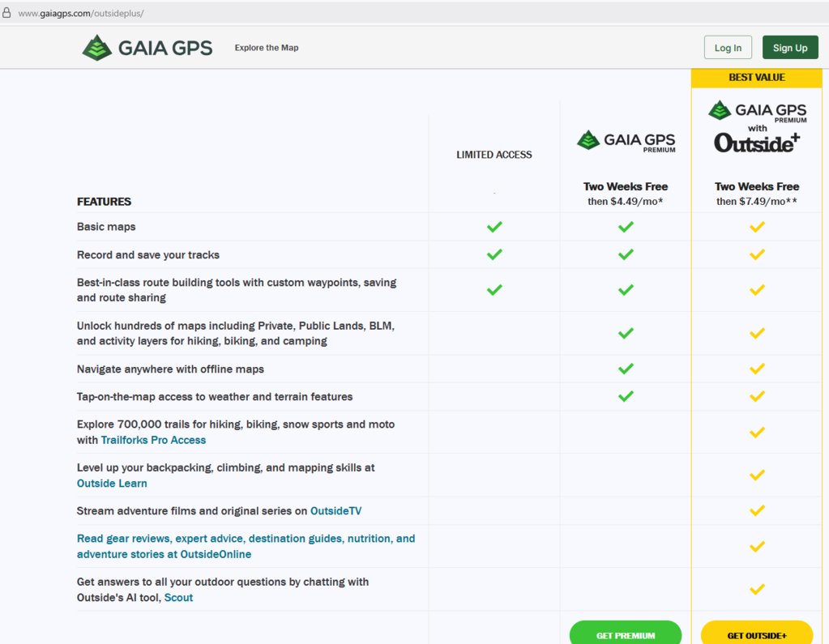Viewport: 829px width, 644px height.
Task: Click Outside+ checkmark for route building tools
Action: tap(757, 290)
